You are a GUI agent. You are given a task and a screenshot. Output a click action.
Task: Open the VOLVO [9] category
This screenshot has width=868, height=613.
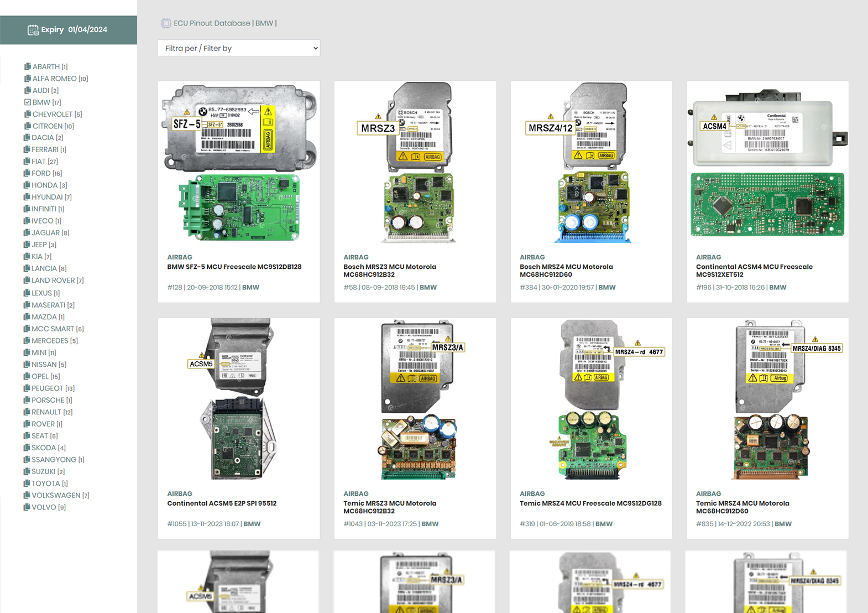point(44,507)
